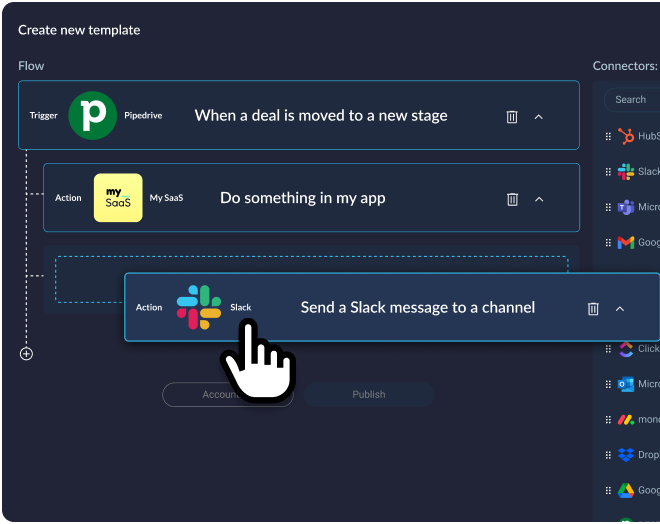Click 'Do something in my app' text
Viewport: 660px width, 524px height.
click(303, 198)
